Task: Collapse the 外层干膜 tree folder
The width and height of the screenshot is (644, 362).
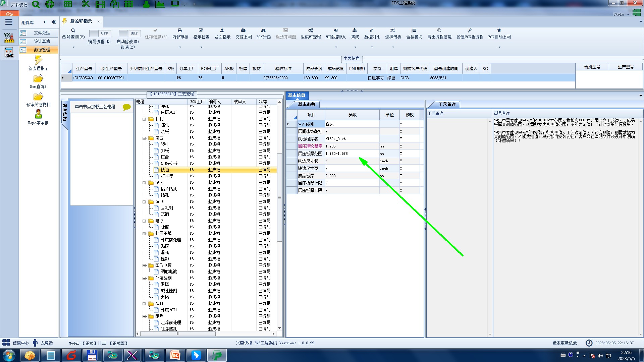Action: coord(145,234)
